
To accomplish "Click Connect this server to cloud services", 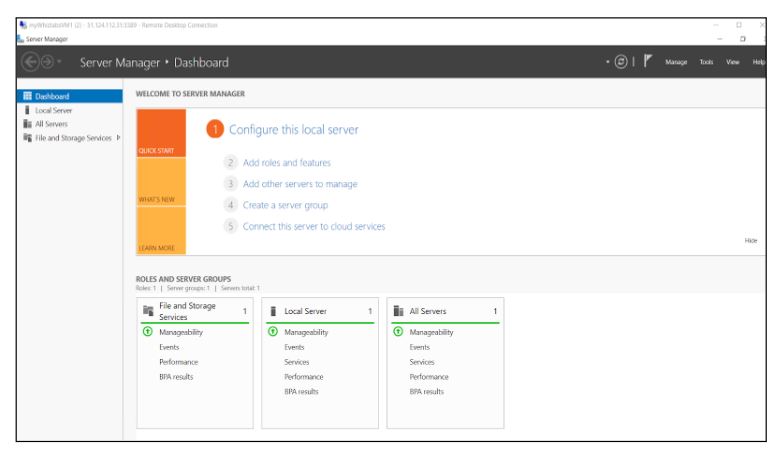I will click(314, 226).
